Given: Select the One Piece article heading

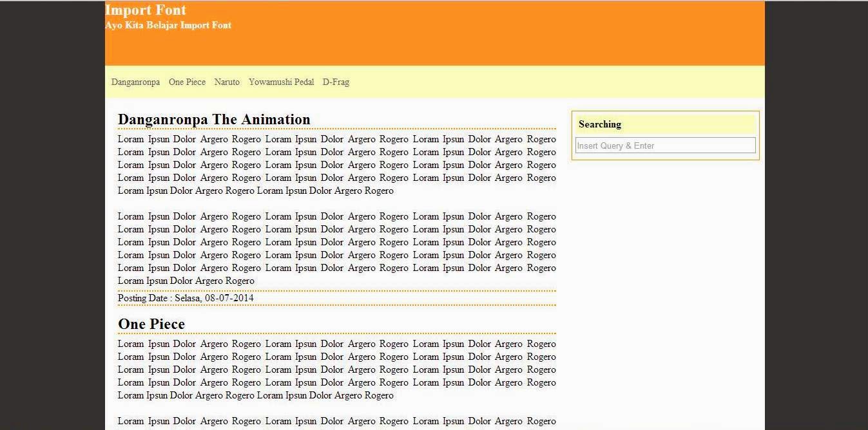Looking at the screenshot, I should tap(151, 324).
